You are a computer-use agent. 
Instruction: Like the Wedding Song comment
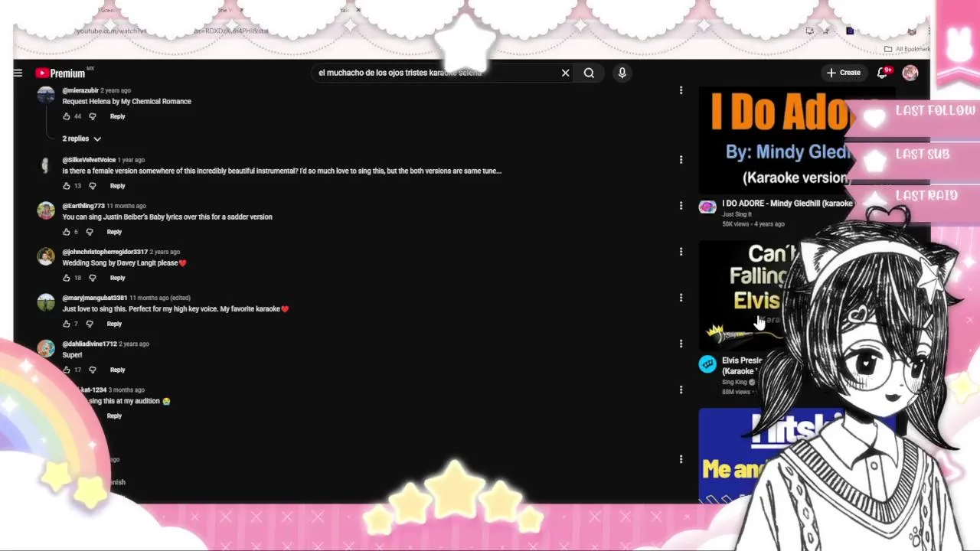coord(67,278)
